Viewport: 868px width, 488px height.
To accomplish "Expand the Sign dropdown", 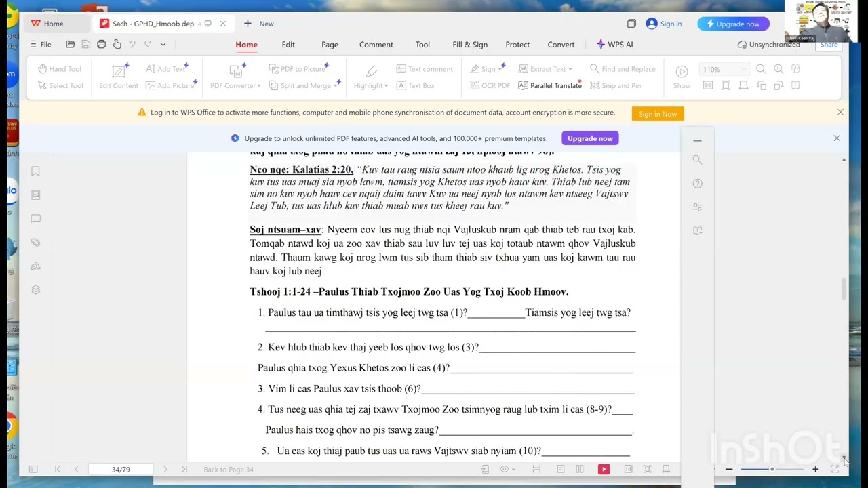I will [x=500, y=69].
